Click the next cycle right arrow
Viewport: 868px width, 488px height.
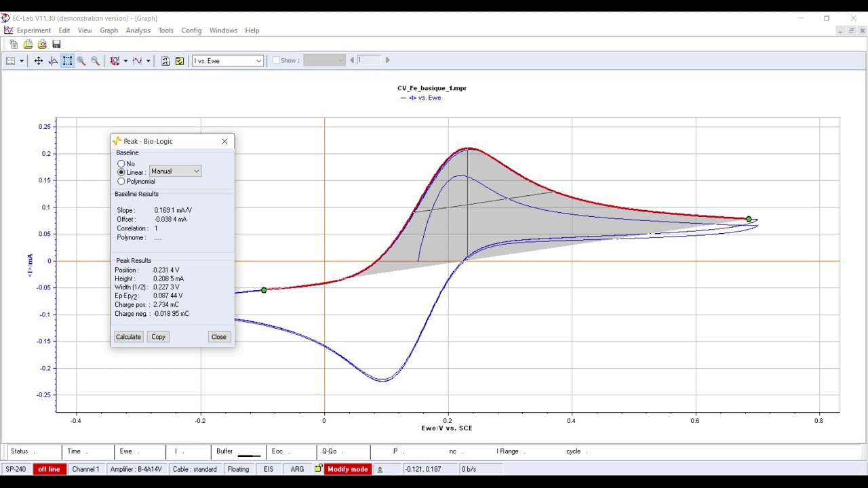[x=387, y=60]
